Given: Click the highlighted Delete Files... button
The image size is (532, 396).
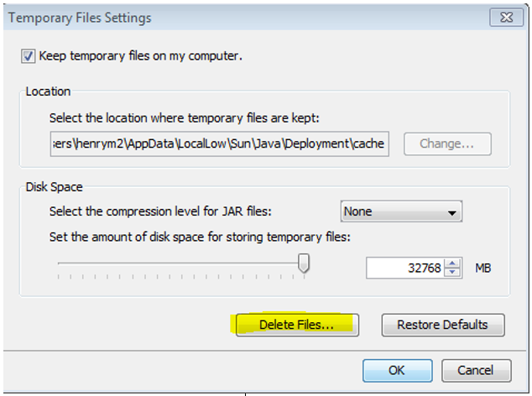Looking at the screenshot, I should (297, 325).
